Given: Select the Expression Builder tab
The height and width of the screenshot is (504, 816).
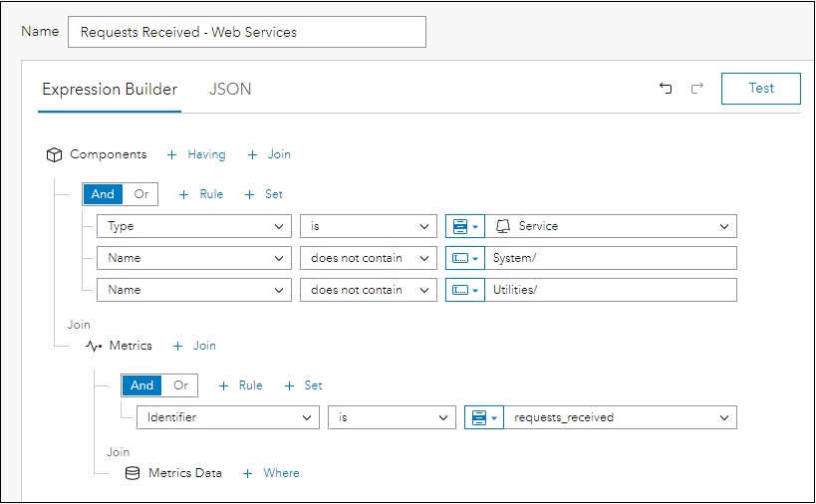Looking at the screenshot, I should coord(110,89).
